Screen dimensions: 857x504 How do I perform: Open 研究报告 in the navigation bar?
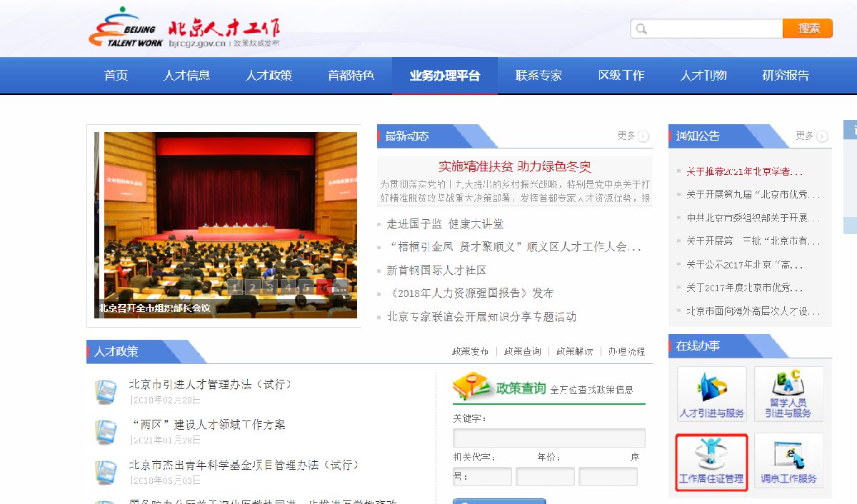pos(786,76)
